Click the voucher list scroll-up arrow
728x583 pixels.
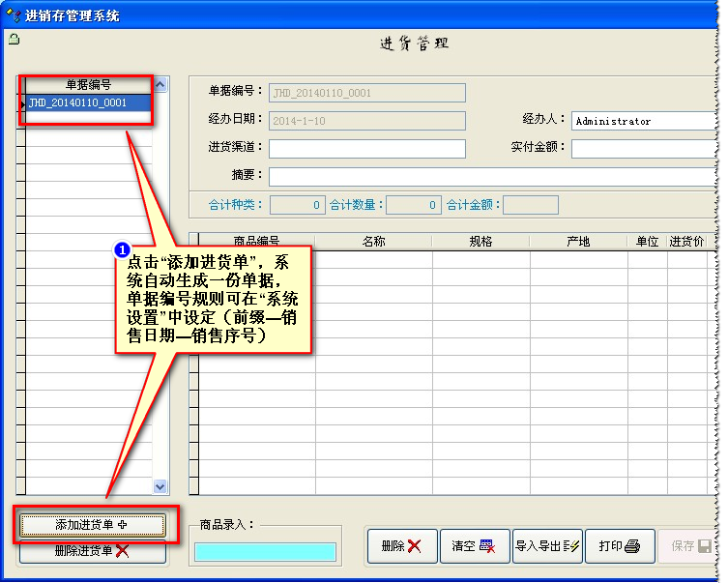(x=160, y=84)
